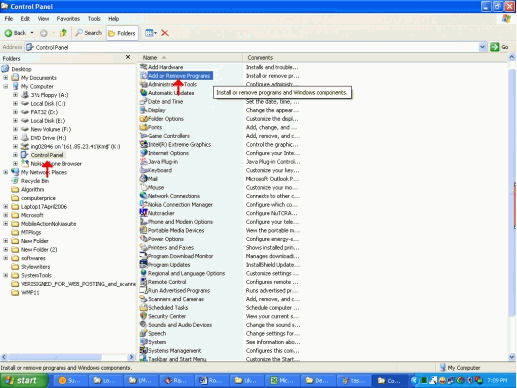Select the Nutcracker icon in list
Screen dimensions: 517x388
pyautogui.click(x=143, y=213)
